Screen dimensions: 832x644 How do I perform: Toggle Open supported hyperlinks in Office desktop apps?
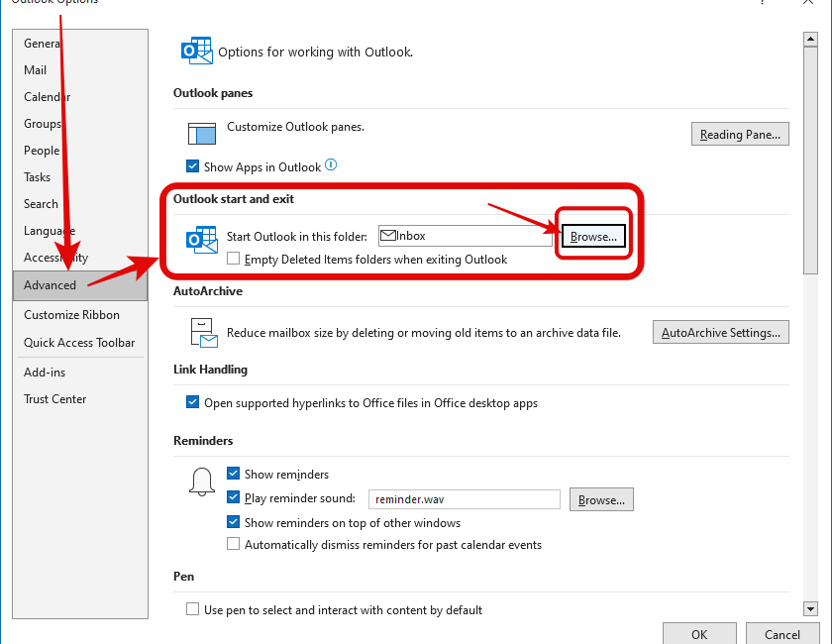[192, 402]
